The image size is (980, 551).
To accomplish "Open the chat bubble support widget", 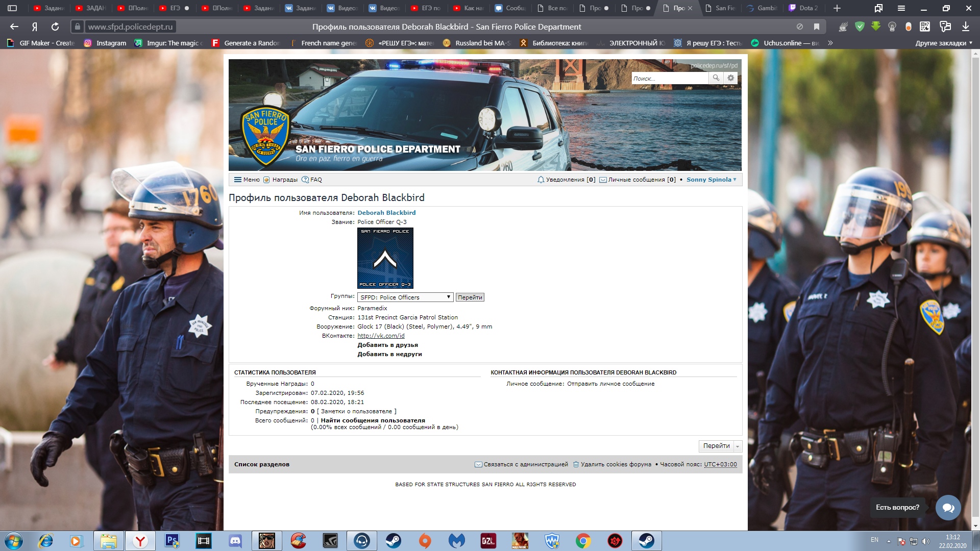I will click(948, 507).
